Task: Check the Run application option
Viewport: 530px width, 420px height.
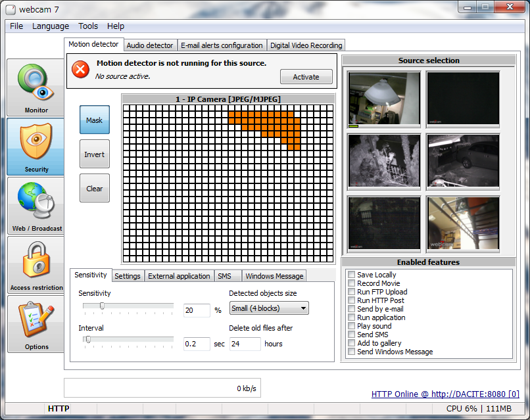Action: click(352, 317)
